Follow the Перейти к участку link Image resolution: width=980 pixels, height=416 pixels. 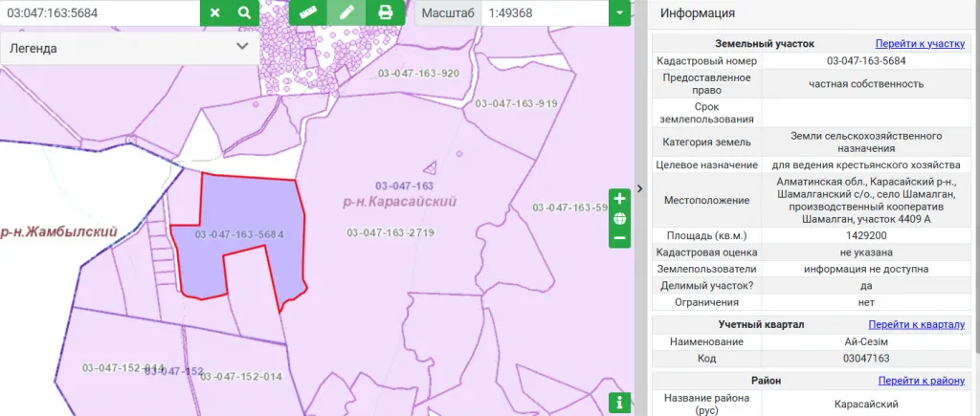[920, 43]
